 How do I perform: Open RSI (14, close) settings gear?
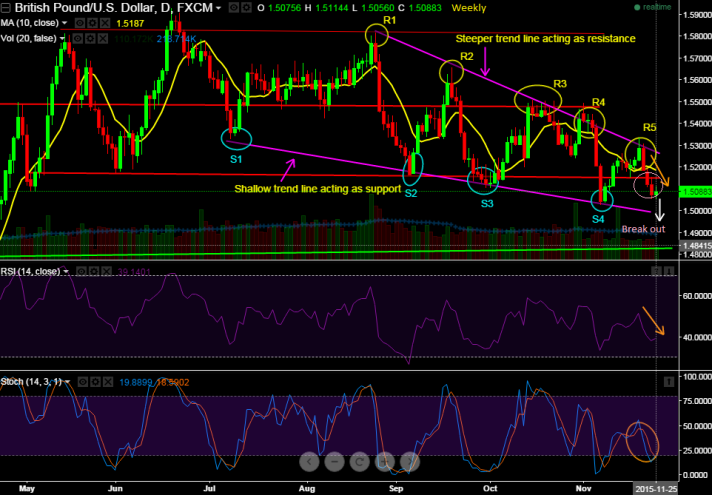(94, 271)
